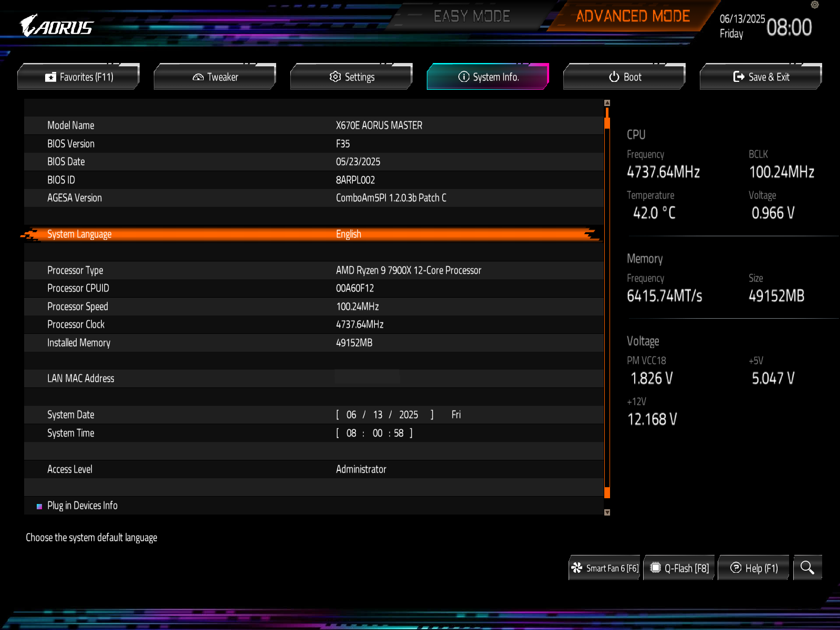Click the BIOS ID value 8ARPL002

pos(355,180)
